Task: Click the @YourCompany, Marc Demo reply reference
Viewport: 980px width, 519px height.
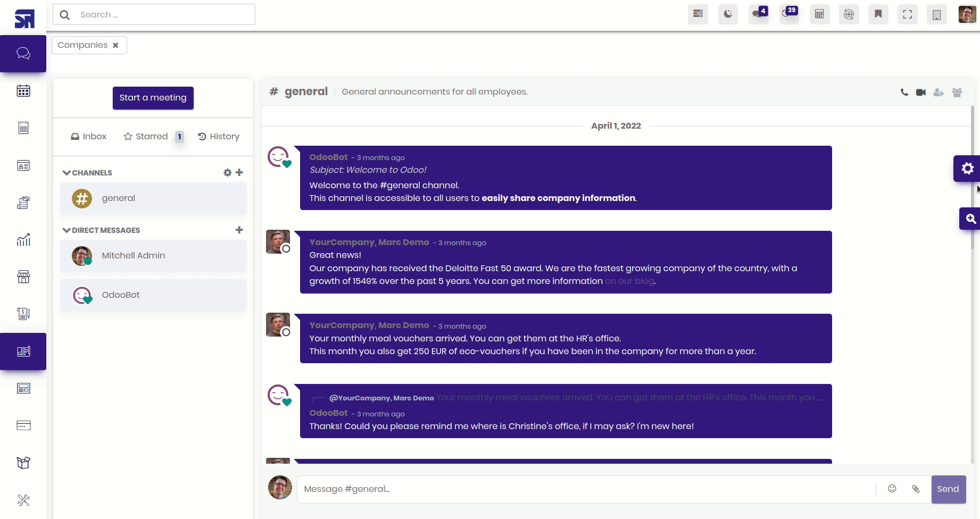Action: pos(381,398)
